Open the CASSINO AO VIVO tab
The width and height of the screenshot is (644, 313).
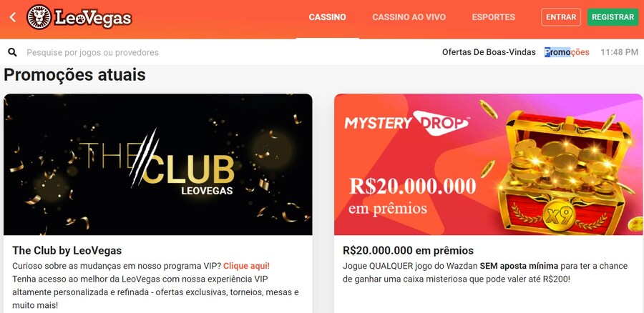click(409, 17)
